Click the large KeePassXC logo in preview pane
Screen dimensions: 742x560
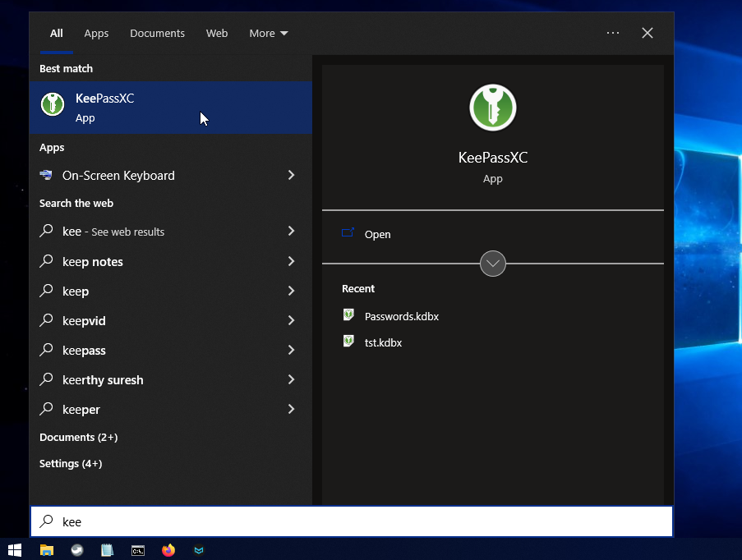point(493,108)
